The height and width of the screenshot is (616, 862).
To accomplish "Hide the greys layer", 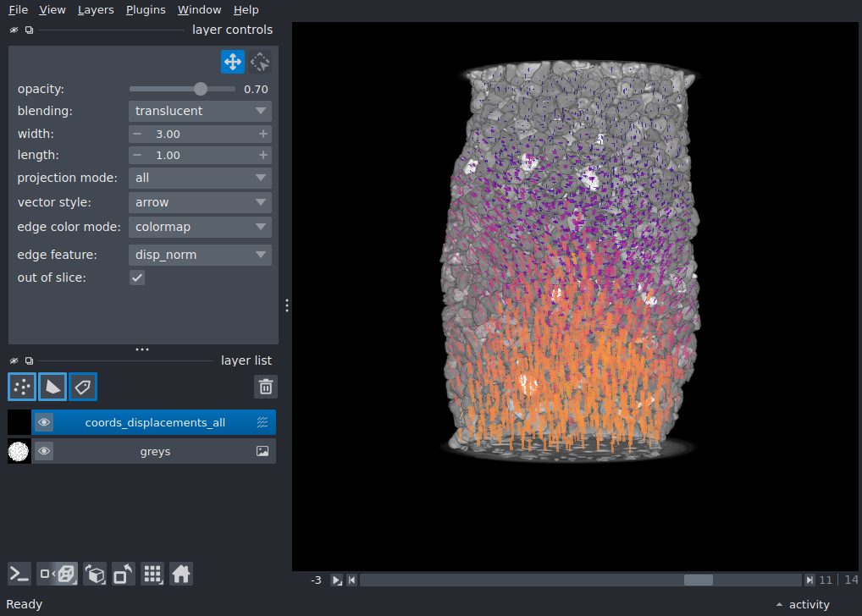I will click(44, 451).
